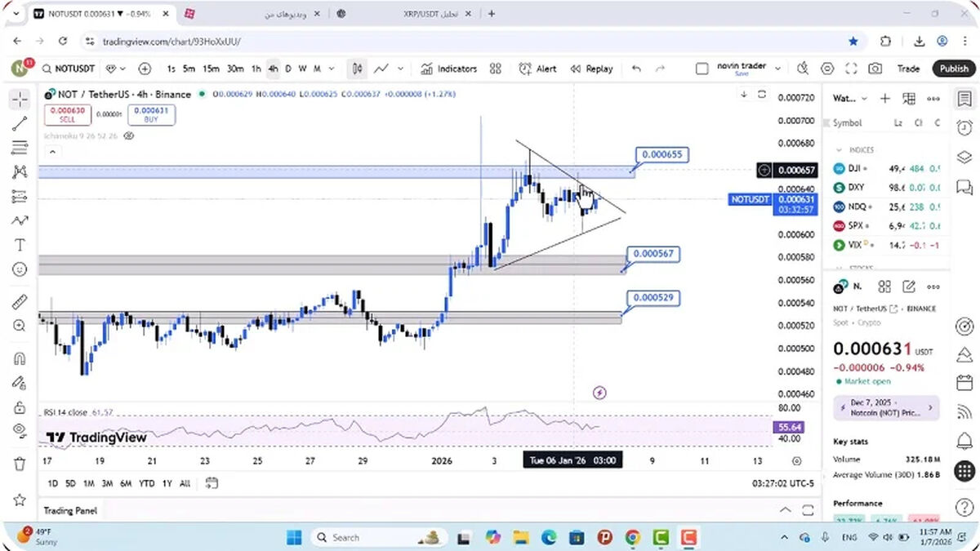Viewport: 980px width, 551px height.
Task: Switch to the 1s interval
Action: pyautogui.click(x=171, y=69)
